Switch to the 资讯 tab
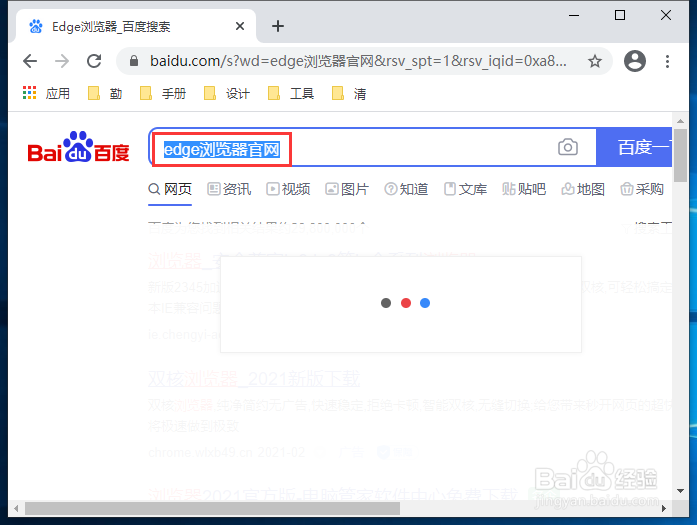Image resolution: width=697 pixels, height=525 pixels. click(x=229, y=189)
